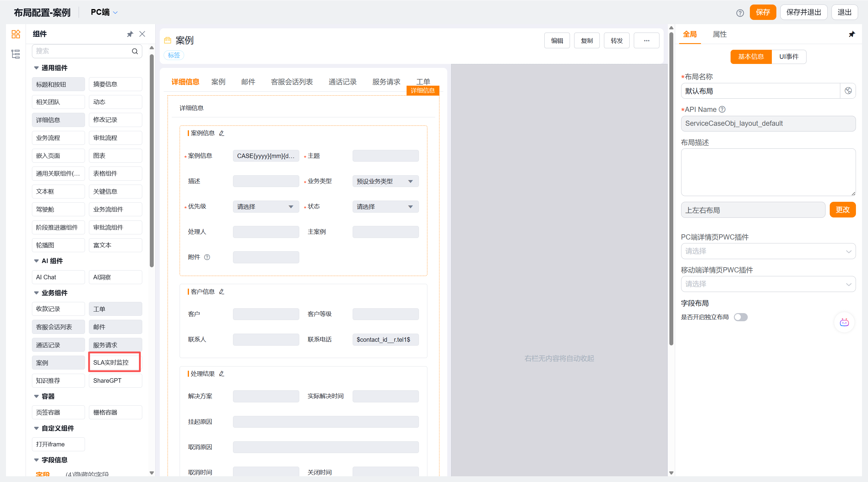Screen dimensions: 868x482
Task: Open PC端详情页PWC插件 dropdown
Action: 768,251
